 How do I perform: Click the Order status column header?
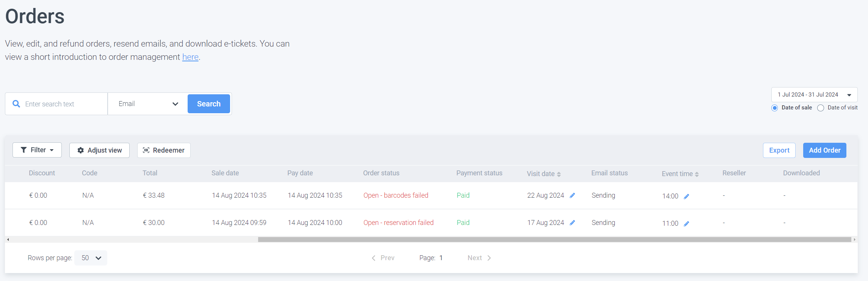tap(381, 173)
